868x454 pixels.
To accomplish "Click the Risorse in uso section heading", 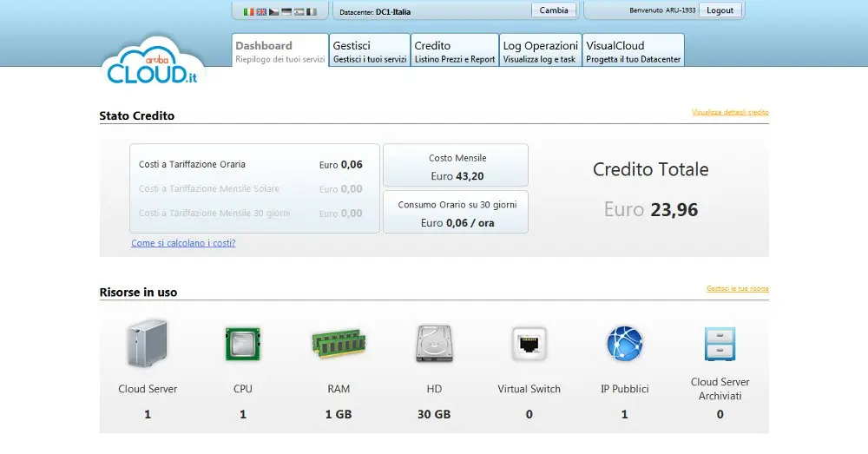I will pos(138,293).
